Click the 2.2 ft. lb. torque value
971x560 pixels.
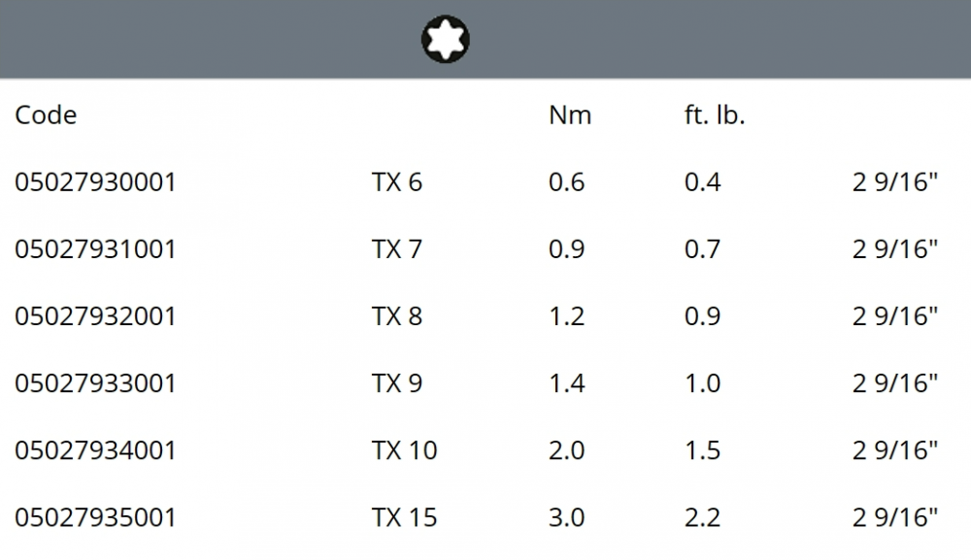coord(702,517)
